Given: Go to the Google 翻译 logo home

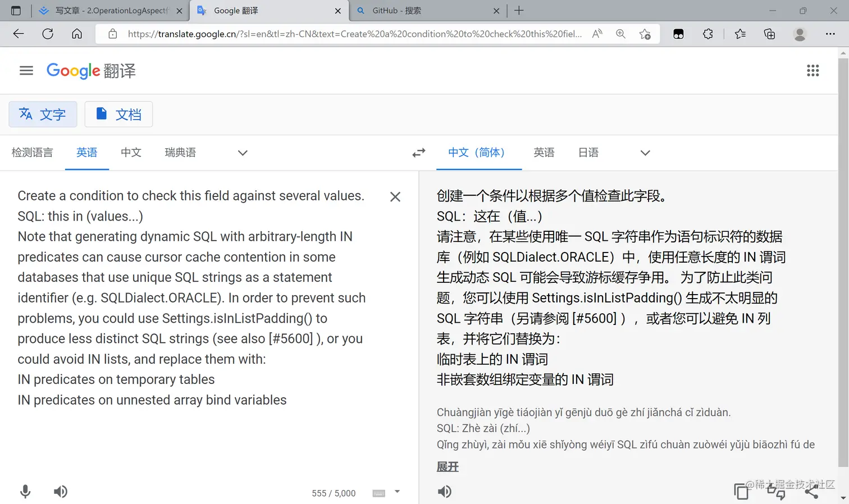Looking at the screenshot, I should point(91,71).
